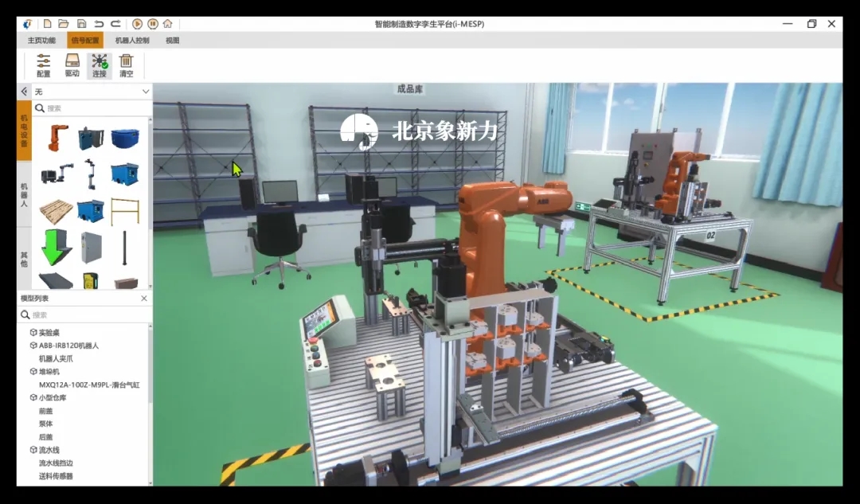Viewport: 860px width, 504px height.
Task: Toggle the 连接 connection tool
Action: tap(100, 65)
